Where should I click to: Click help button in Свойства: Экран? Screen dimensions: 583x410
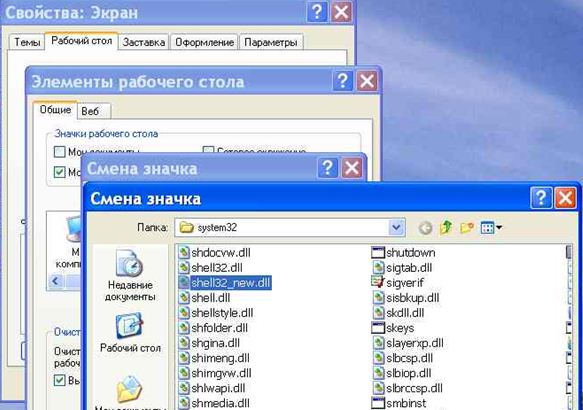pyautogui.click(x=317, y=12)
